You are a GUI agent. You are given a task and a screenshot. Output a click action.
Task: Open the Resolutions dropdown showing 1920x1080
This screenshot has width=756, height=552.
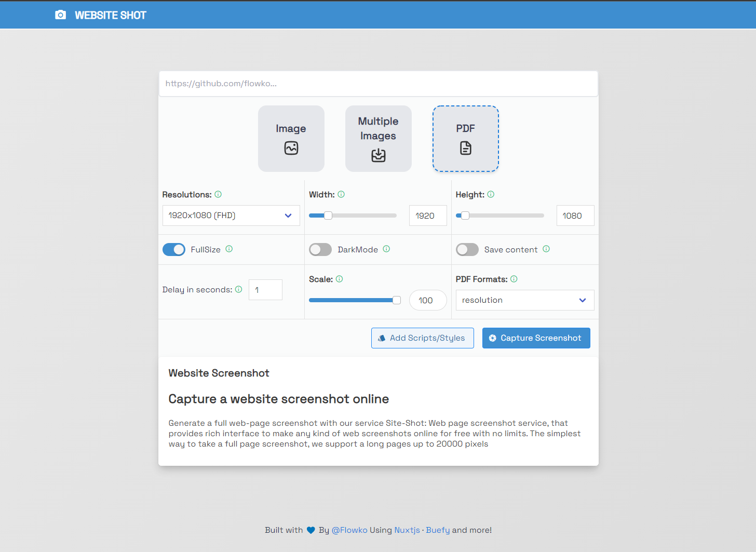point(231,215)
